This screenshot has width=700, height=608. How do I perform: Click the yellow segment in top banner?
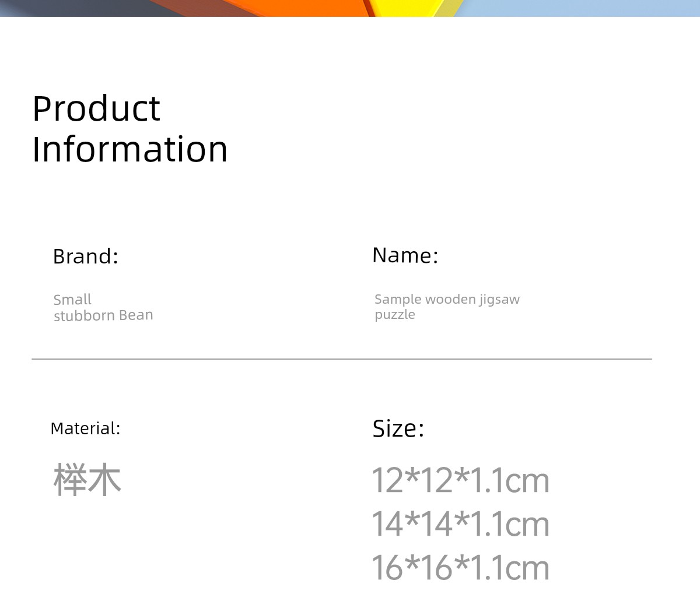click(408, 7)
